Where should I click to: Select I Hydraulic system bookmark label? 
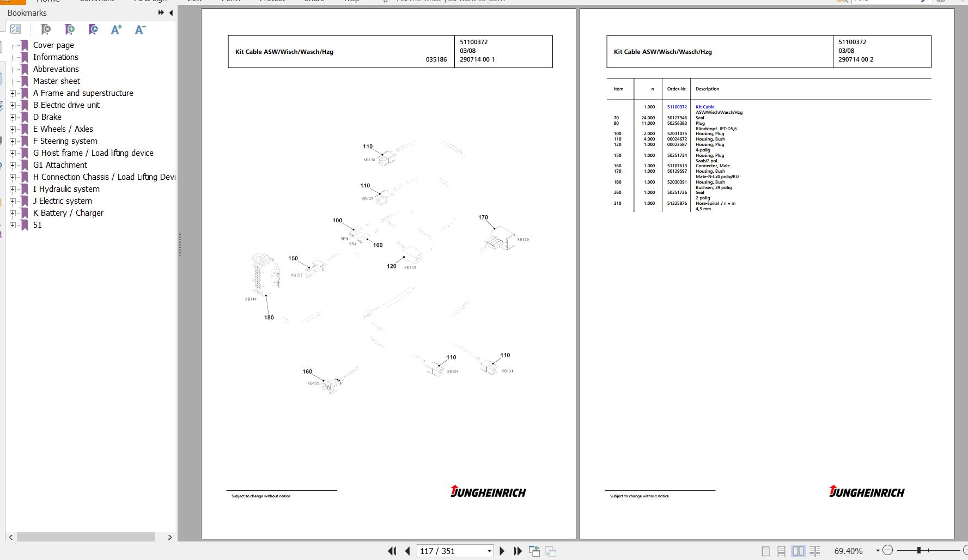point(66,189)
